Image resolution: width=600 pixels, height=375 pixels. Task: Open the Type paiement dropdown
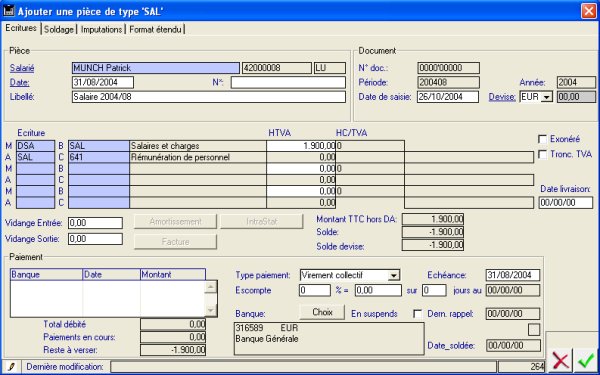(394, 275)
